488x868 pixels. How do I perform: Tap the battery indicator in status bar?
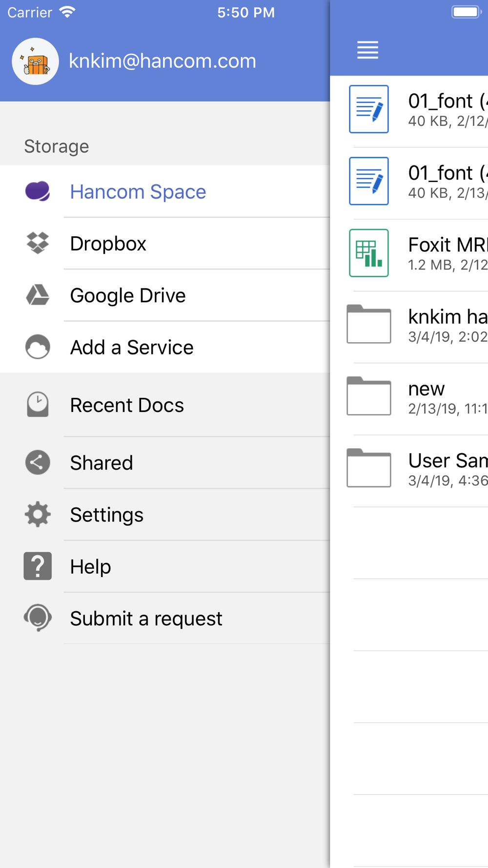pyautogui.click(x=467, y=12)
